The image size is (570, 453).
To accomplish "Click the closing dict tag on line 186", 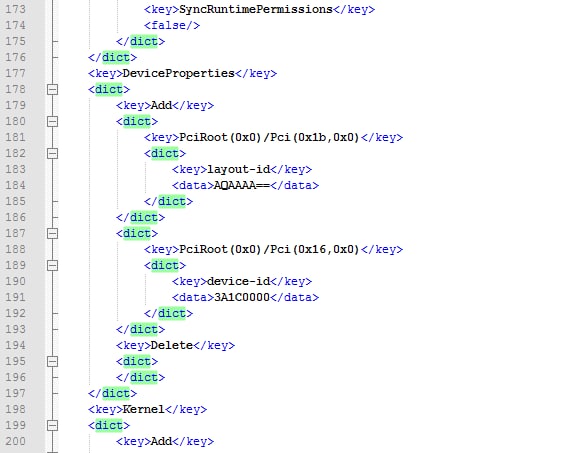I will point(140,217).
